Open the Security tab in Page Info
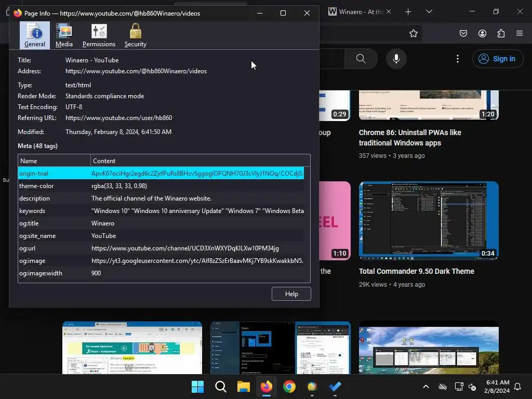 (x=136, y=35)
